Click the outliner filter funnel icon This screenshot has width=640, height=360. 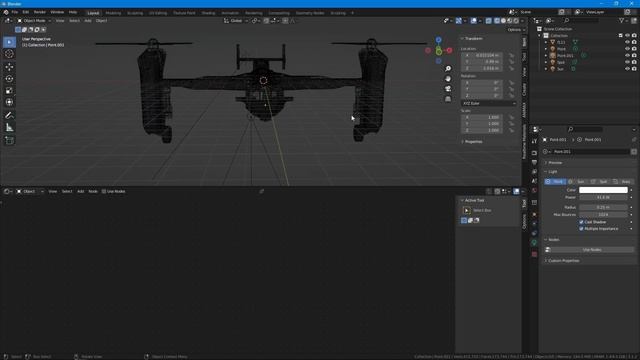tap(622, 20)
